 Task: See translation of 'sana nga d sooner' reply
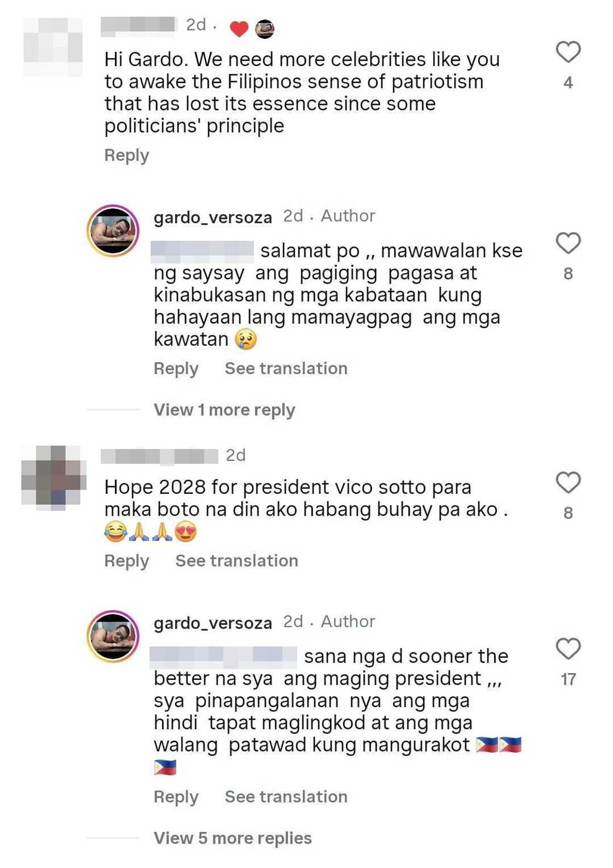click(286, 797)
